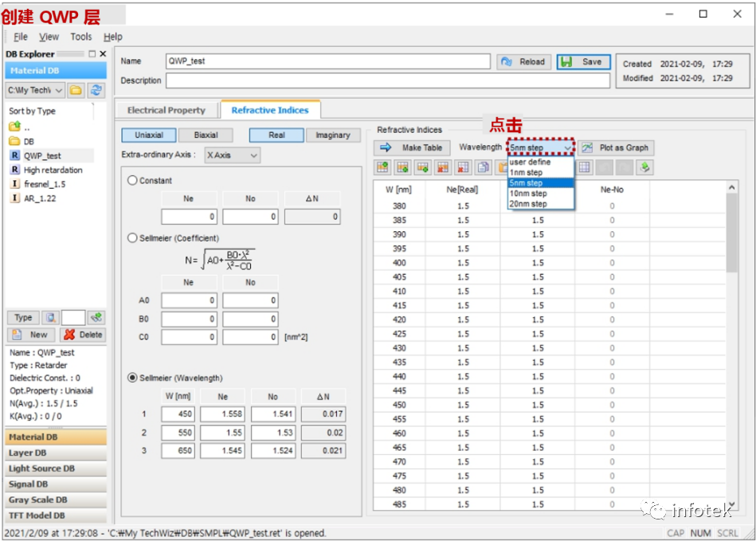
Task: Select the Constant radio button
Action: point(132,180)
